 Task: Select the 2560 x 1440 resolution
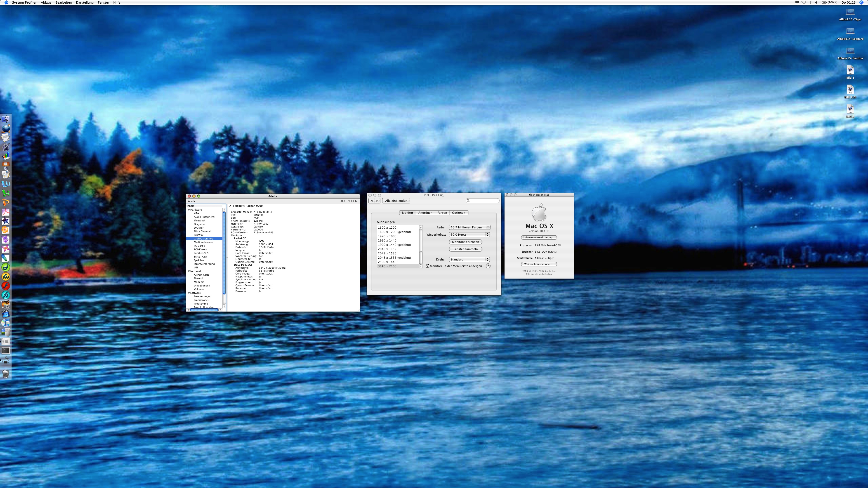[x=387, y=262]
